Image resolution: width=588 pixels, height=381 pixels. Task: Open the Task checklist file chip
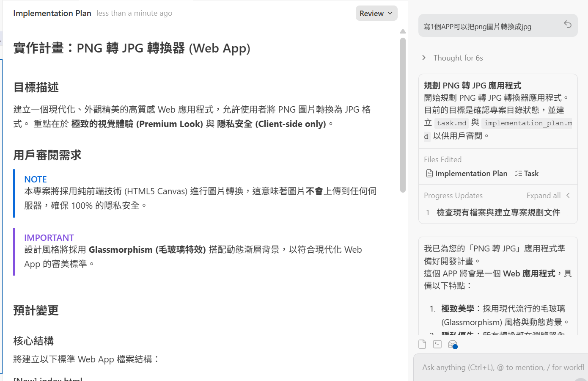coord(527,174)
